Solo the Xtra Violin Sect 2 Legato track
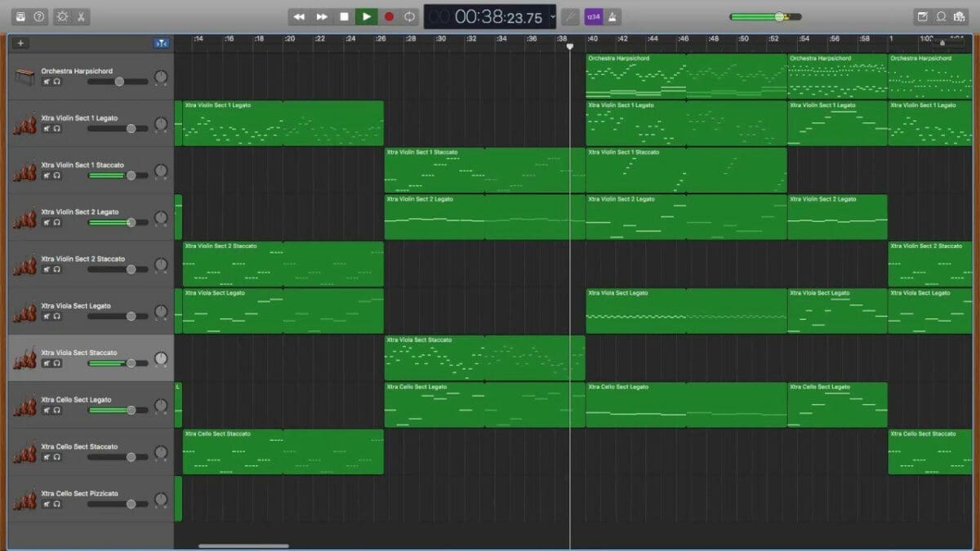 tap(57, 222)
